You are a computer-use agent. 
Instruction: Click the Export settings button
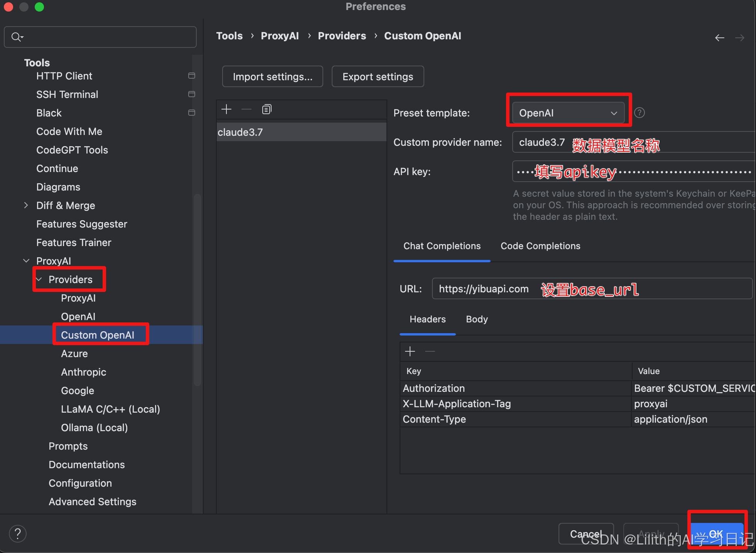click(378, 77)
